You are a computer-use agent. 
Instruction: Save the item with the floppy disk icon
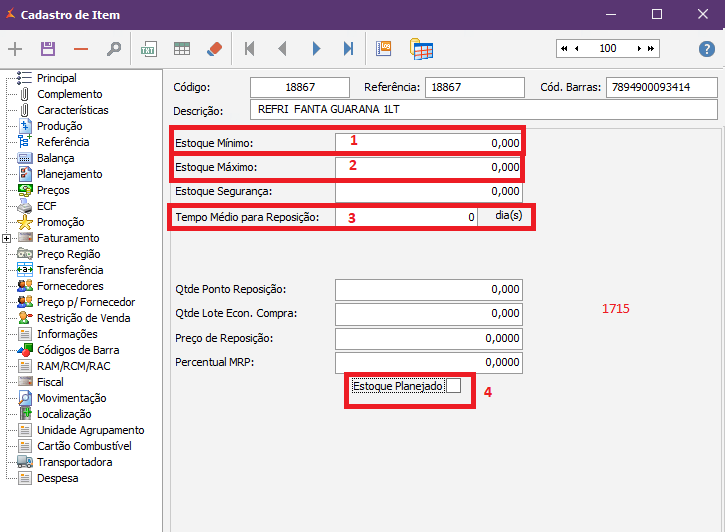click(48, 49)
